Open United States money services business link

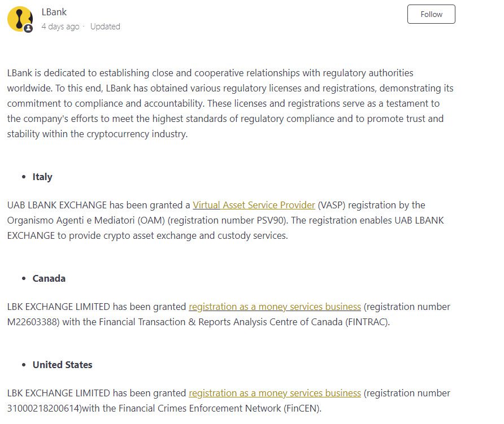click(275, 393)
